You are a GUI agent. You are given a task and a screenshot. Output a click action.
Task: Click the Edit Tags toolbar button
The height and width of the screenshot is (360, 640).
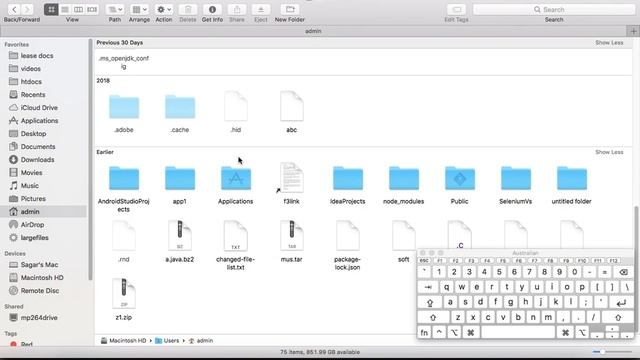(457, 9)
